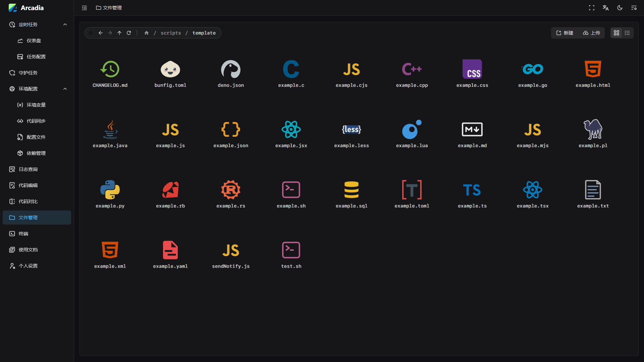Click the 新建 button
Screen dimensions: 644x362
coord(565,33)
